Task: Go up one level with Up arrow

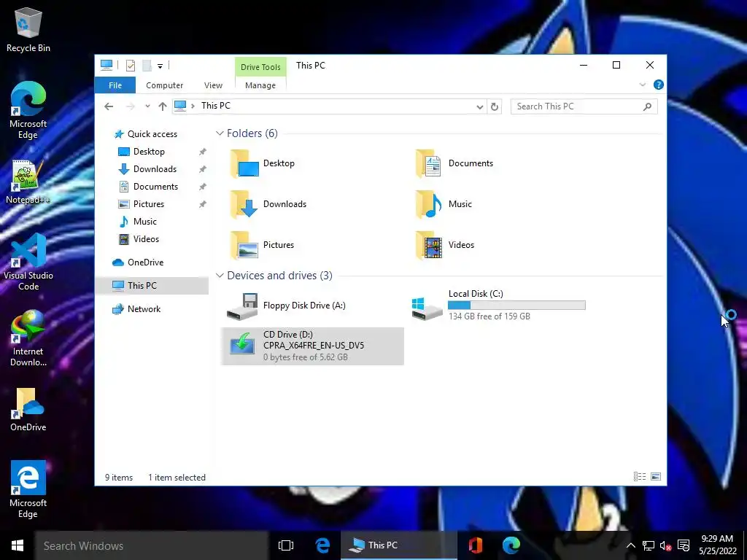Action: pyautogui.click(x=163, y=106)
